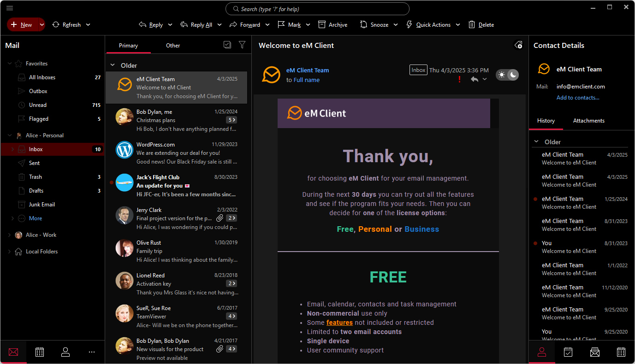Open the envelope icon in the right sidebar
Image resolution: width=635 pixels, height=364 pixels.
(x=595, y=352)
